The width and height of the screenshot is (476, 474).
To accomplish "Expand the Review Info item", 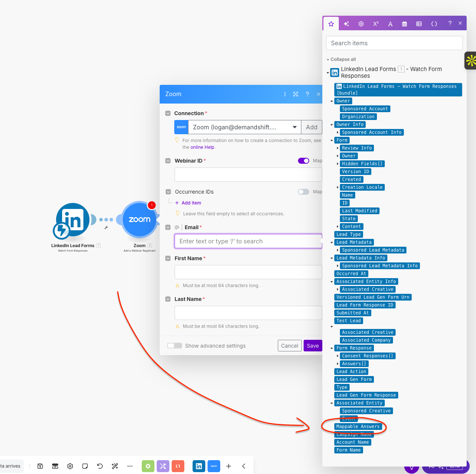I will 338,148.
